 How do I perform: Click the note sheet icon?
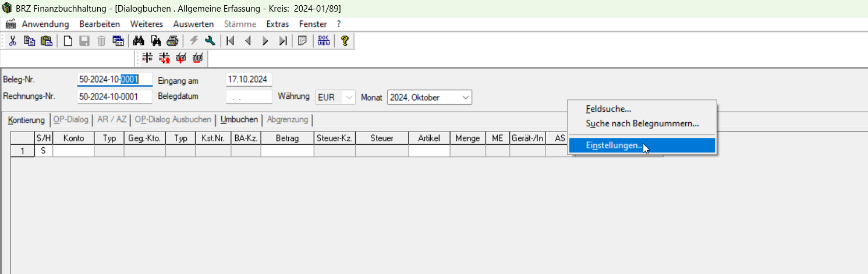point(302,41)
